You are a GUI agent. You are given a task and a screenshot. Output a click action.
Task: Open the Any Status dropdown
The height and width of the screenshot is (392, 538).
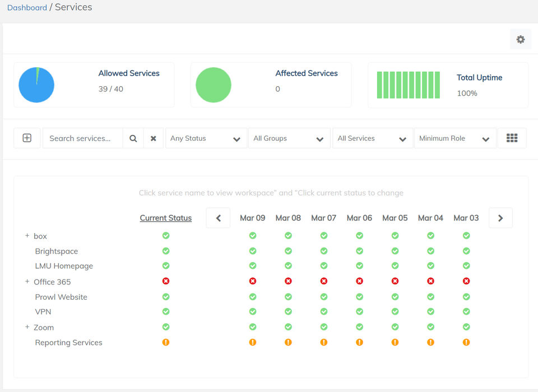[206, 138]
